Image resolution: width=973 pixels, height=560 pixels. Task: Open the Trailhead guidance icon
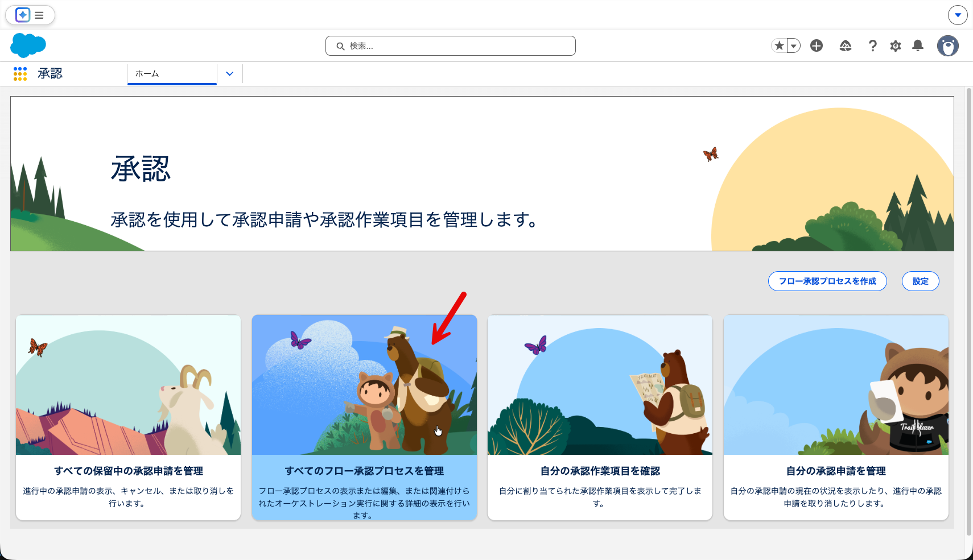coord(846,45)
